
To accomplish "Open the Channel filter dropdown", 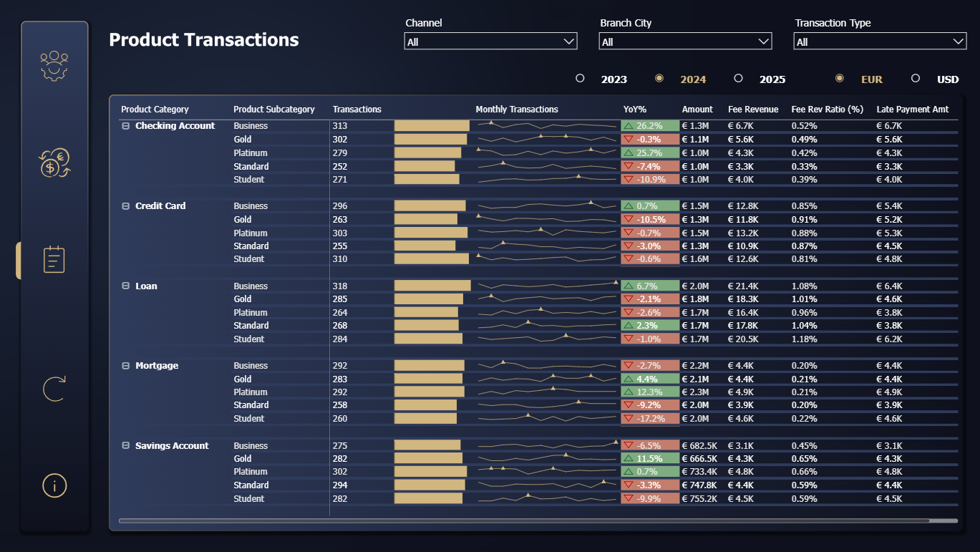I will coord(491,42).
